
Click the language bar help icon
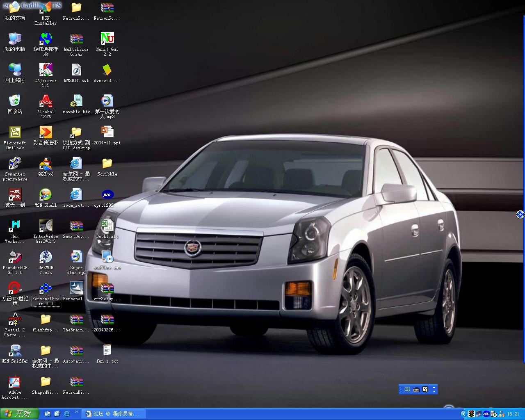pos(425,389)
